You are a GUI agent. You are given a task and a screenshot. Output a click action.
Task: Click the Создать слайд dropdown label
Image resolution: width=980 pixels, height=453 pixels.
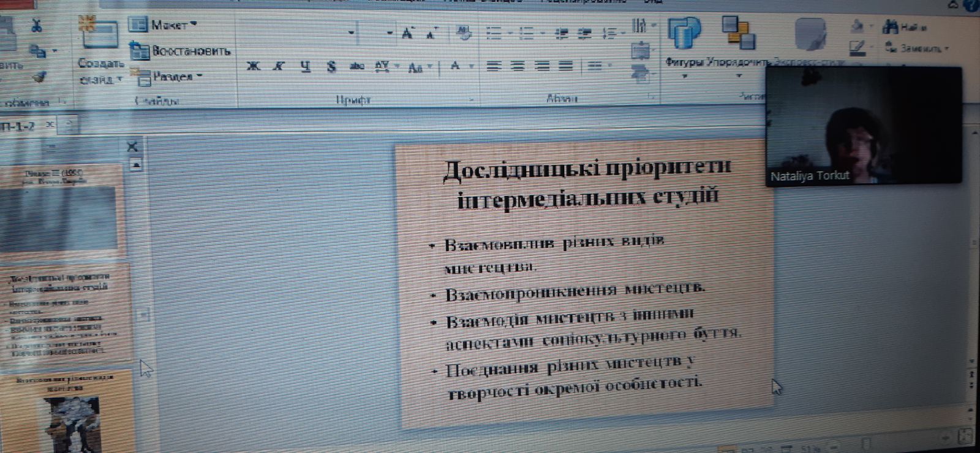[x=100, y=71]
